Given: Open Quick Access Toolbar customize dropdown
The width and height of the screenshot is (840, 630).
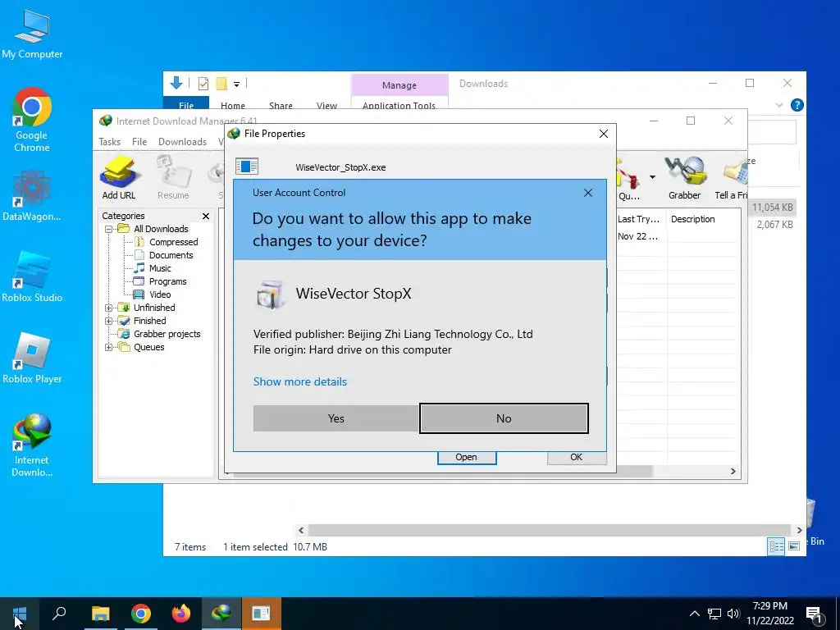Looking at the screenshot, I should coord(236,84).
